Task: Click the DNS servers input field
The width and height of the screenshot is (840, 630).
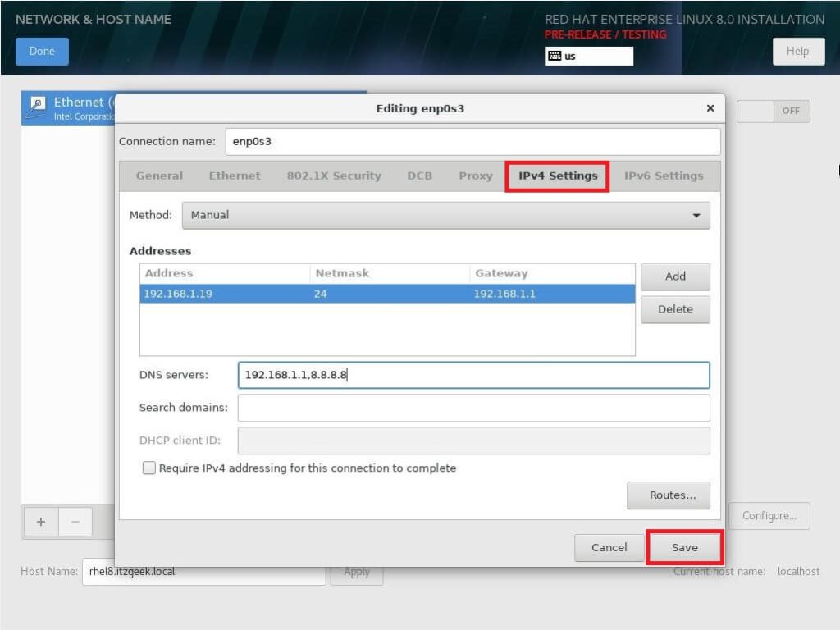Action: pos(473,375)
